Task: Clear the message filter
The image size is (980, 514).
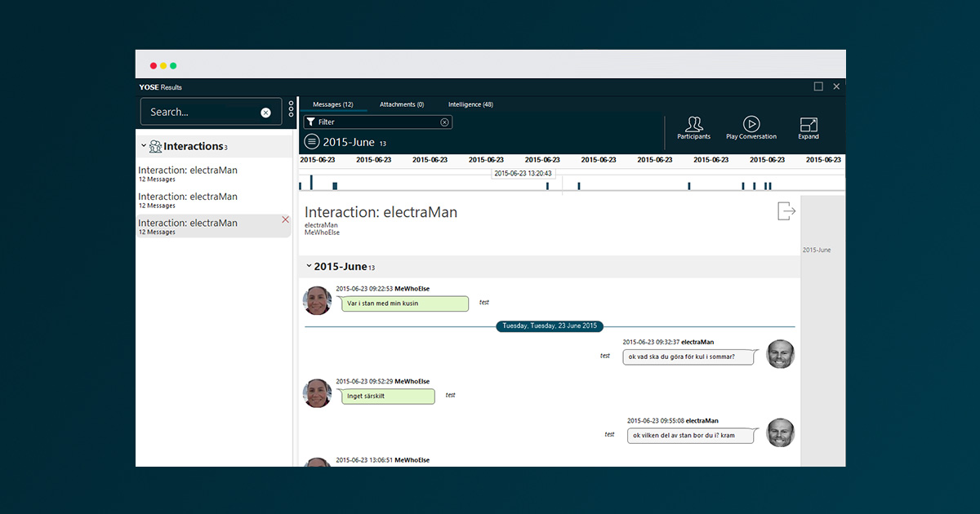Action: [x=444, y=122]
